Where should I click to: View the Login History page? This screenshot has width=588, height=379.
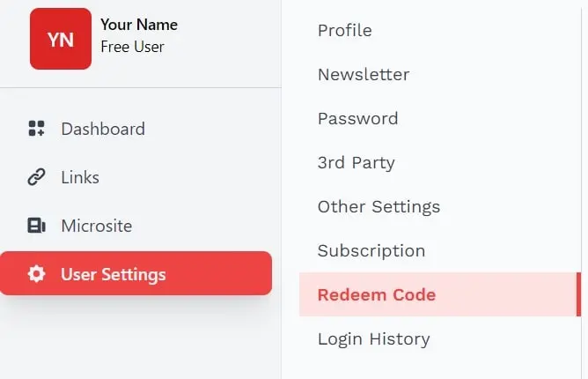pos(374,338)
